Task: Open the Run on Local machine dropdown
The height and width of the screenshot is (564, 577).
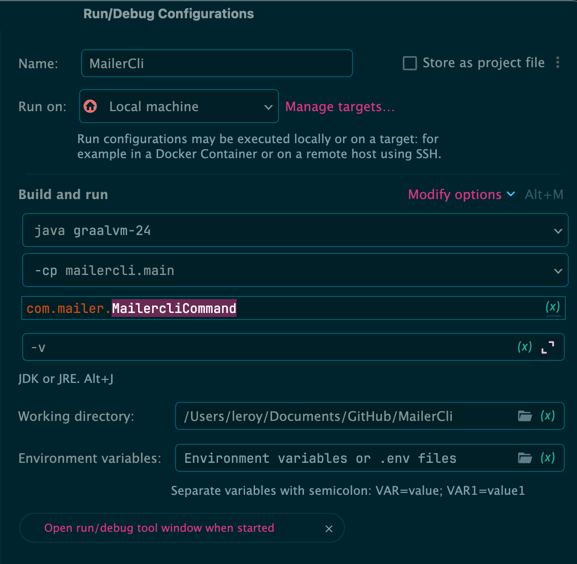Action: (179, 106)
